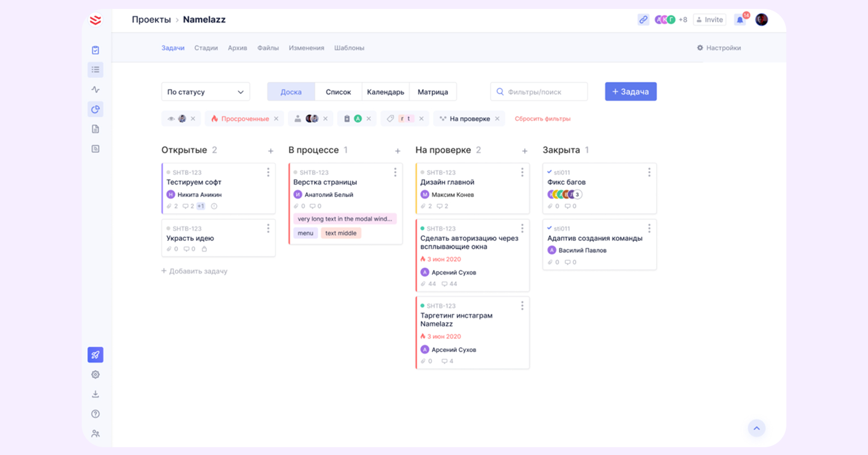This screenshot has width=868, height=455.
Task: Open the options menu on Фикс багов card
Action: (649, 172)
